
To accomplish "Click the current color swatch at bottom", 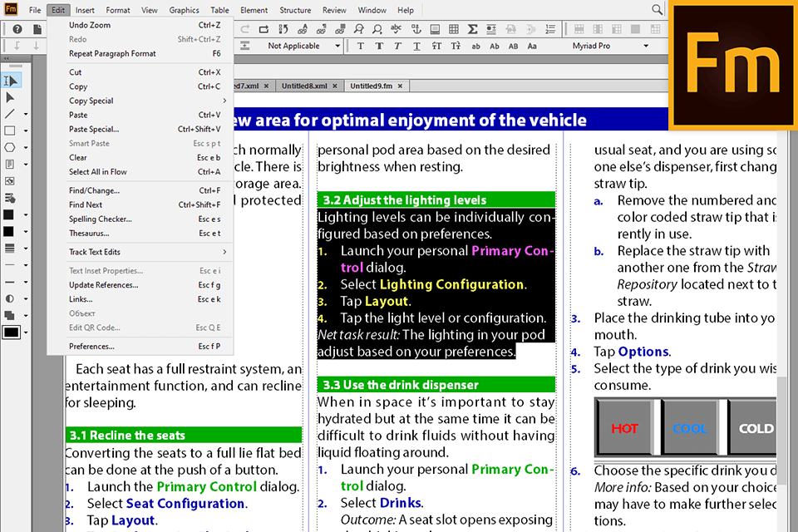I will [x=11, y=332].
